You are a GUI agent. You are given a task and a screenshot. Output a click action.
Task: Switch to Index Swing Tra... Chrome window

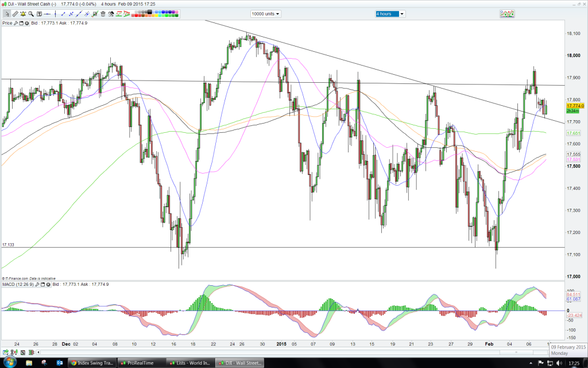tap(92, 363)
